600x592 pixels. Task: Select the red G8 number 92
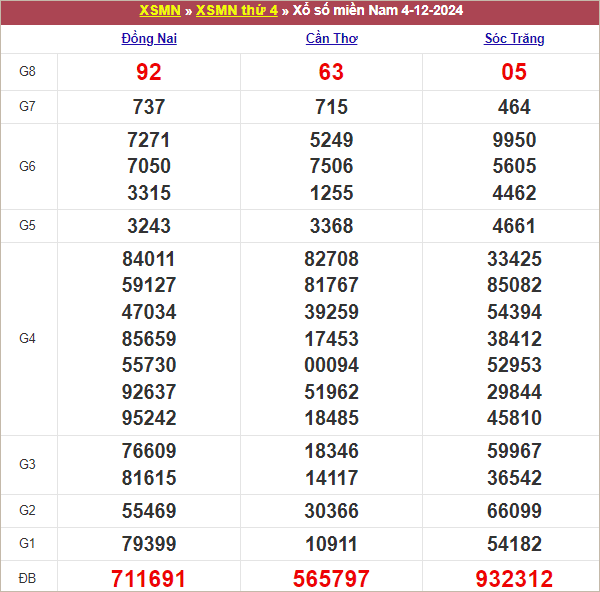[149, 72]
